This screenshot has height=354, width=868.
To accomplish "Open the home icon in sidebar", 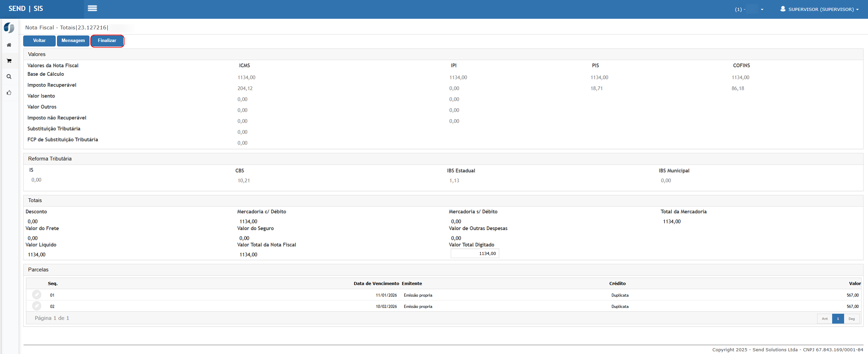I will 9,45.
